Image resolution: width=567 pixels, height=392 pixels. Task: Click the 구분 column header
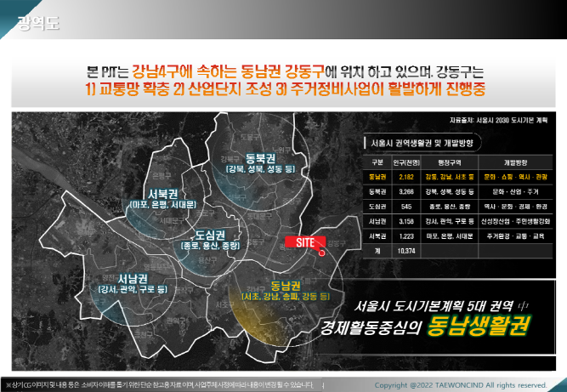point(378,161)
